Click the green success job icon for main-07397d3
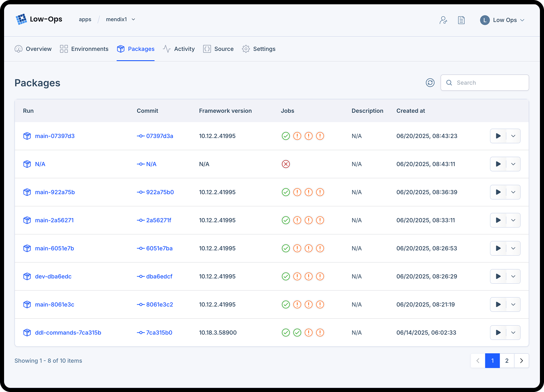The height and width of the screenshot is (392, 544). pyautogui.click(x=286, y=136)
